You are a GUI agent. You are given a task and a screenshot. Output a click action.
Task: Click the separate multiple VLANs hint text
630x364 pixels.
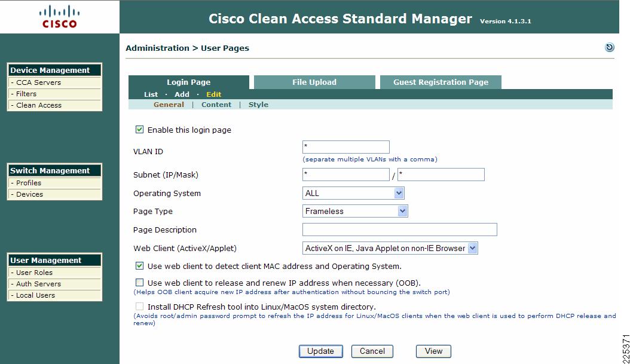(x=370, y=159)
